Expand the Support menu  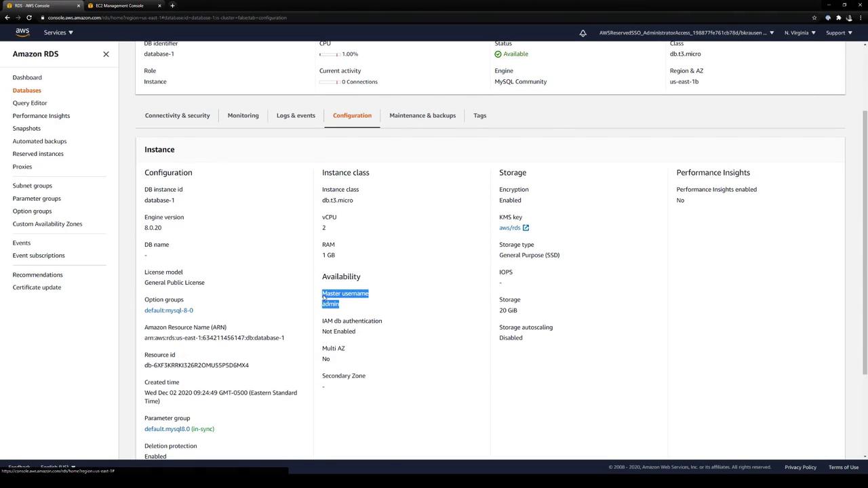838,33
